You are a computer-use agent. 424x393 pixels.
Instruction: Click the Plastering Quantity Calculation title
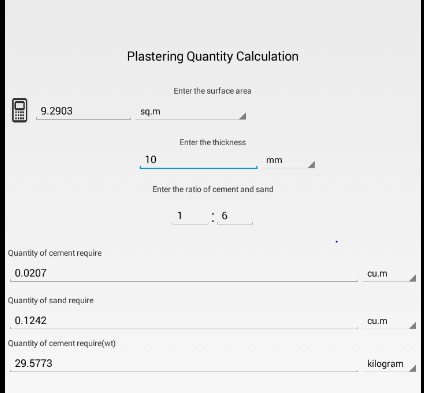click(x=213, y=56)
